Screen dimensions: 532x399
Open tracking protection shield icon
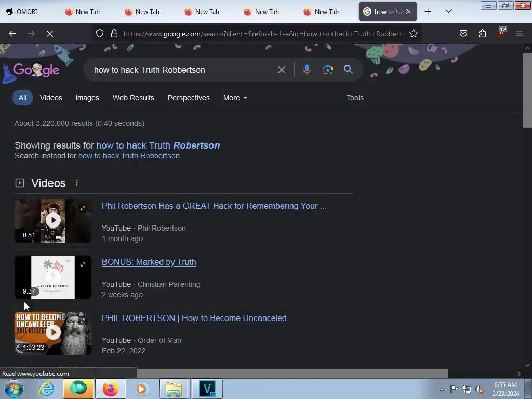[x=99, y=34]
